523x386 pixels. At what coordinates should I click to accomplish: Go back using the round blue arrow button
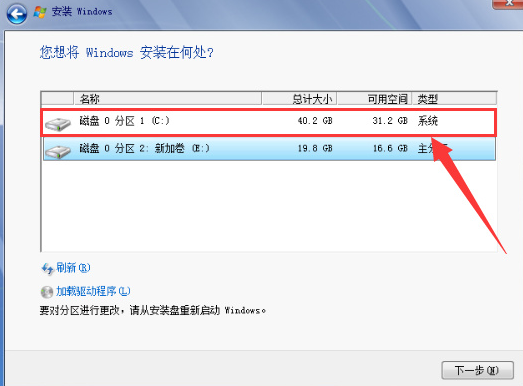(x=17, y=14)
